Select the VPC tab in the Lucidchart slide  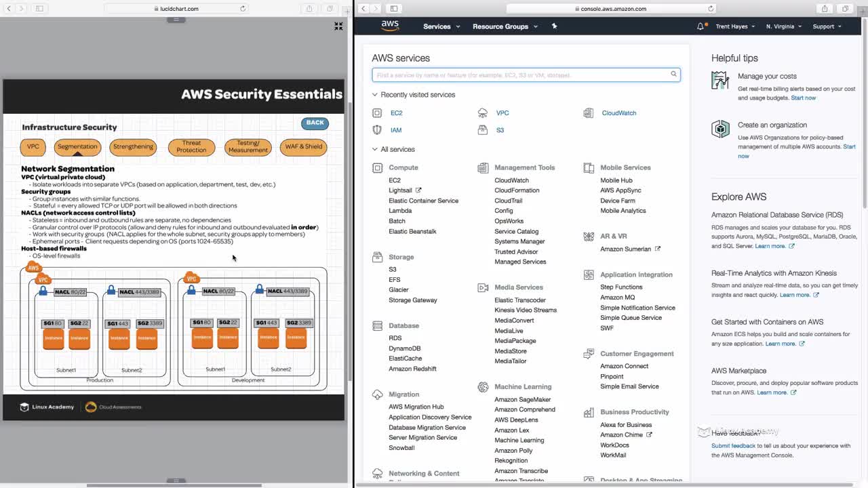coord(33,146)
